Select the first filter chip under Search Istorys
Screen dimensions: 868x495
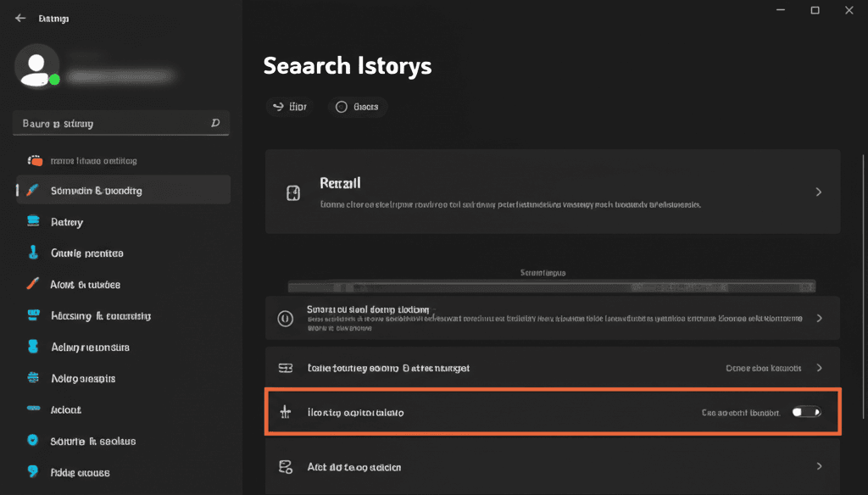pyautogui.click(x=291, y=107)
